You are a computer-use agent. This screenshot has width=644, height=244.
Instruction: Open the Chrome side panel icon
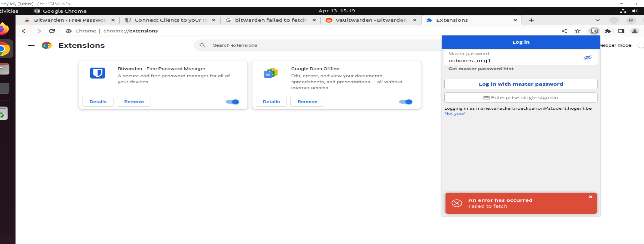click(621, 31)
